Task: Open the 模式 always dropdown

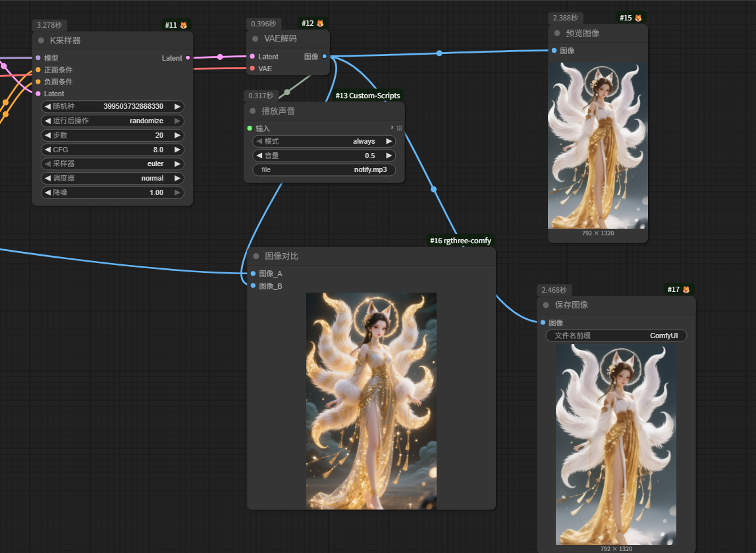Action: point(324,142)
